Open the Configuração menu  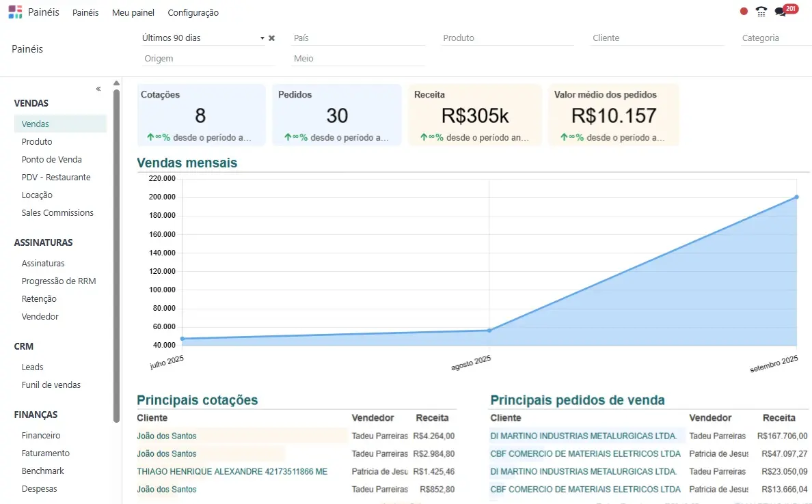[193, 12]
